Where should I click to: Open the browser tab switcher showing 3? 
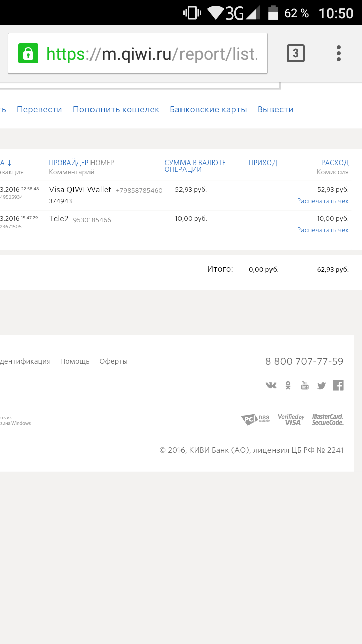pyautogui.click(x=296, y=53)
